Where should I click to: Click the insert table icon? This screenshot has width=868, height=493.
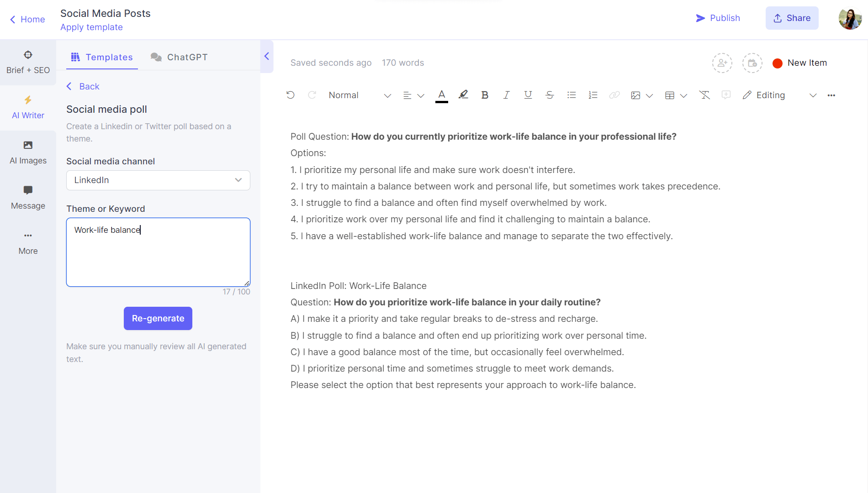(x=670, y=95)
